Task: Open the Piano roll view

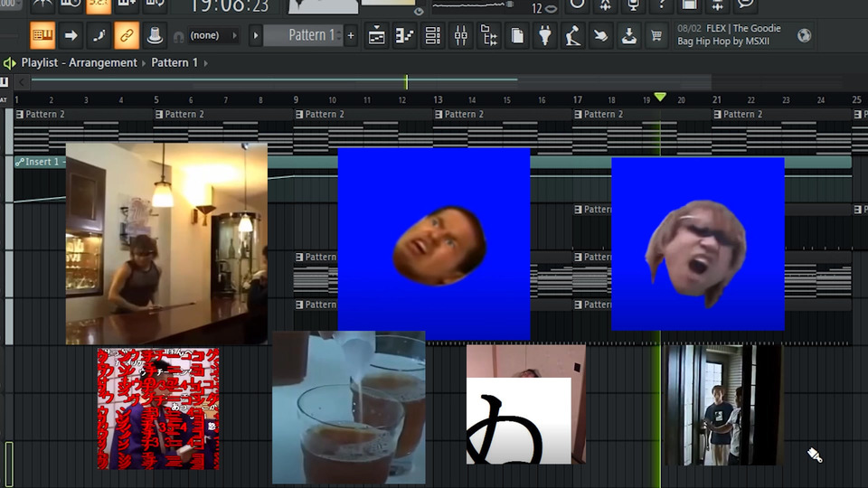Action: click(x=405, y=36)
